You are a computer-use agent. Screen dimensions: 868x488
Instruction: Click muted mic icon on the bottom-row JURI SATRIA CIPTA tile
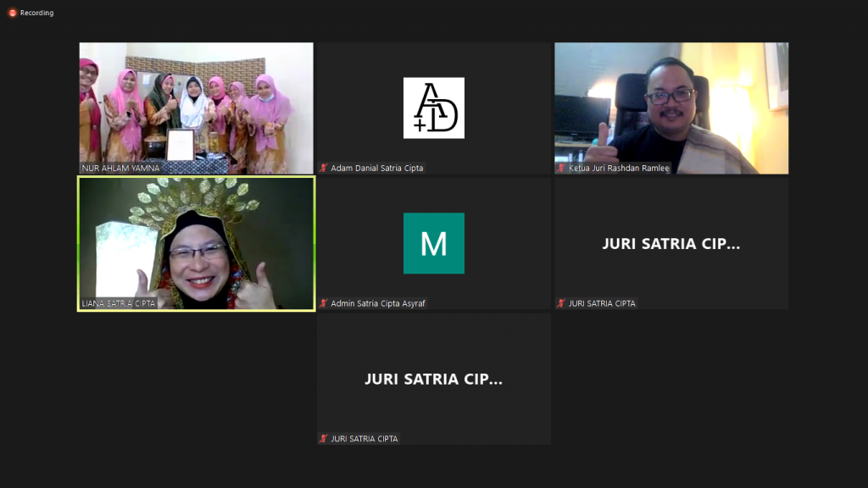324,439
